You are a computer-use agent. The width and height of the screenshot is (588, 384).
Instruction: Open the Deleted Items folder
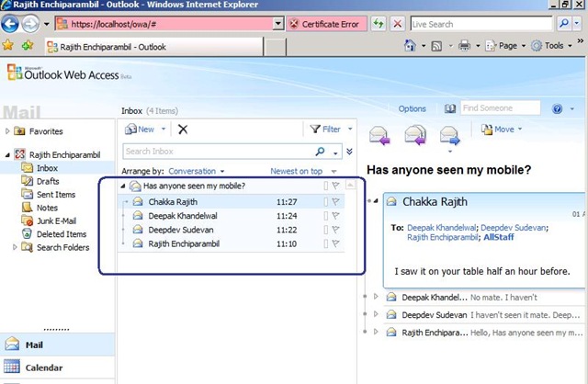click(x=62, y=234)
